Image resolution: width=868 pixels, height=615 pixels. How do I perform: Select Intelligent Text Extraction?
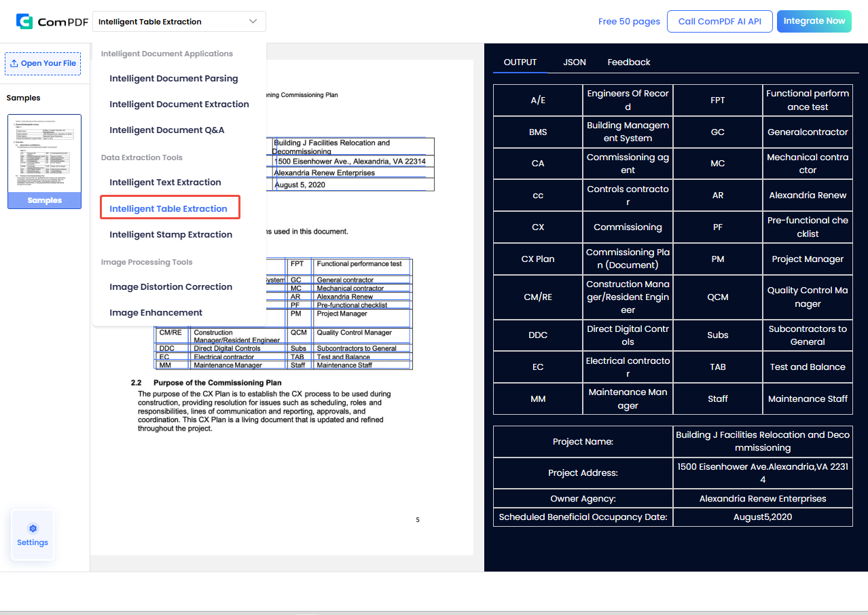(x=165, y=182)
